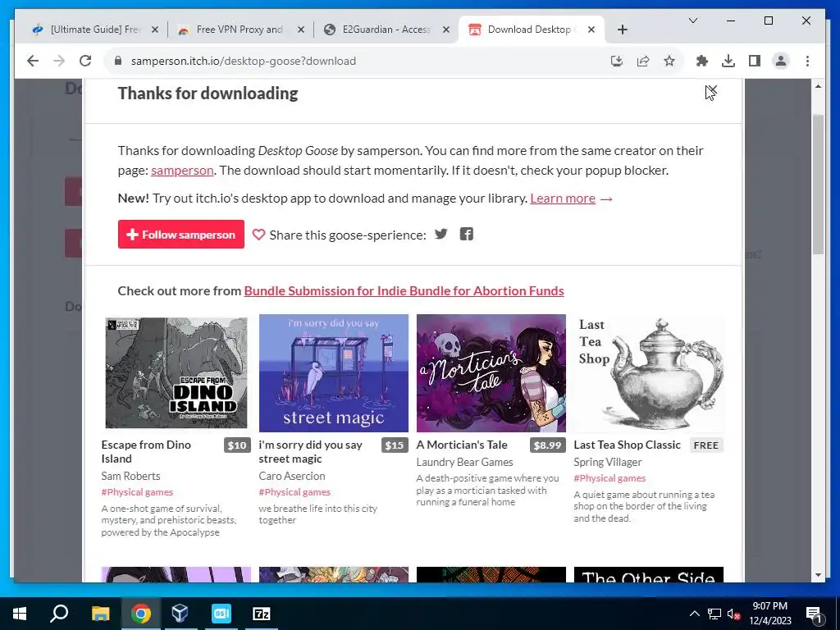Switch to the E2Guardian Access tab
This screenshot has height=630, width=840.
tap(386, 30)
